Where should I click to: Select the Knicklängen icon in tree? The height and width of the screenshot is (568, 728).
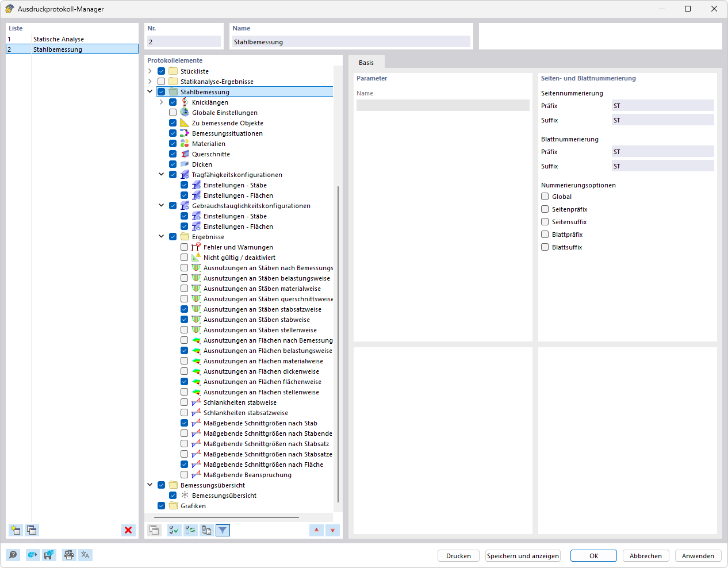tap(185, 102)
